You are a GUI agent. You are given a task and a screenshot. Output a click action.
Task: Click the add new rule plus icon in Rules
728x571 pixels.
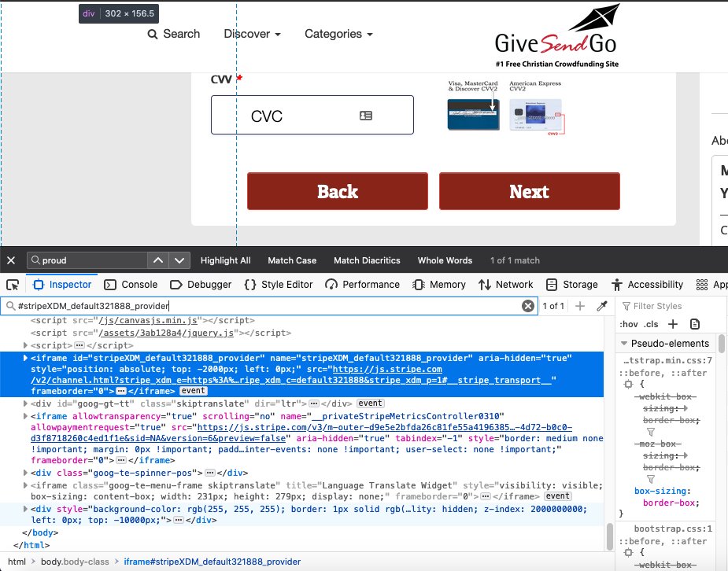pyautogui.click(x=673, y=324)
